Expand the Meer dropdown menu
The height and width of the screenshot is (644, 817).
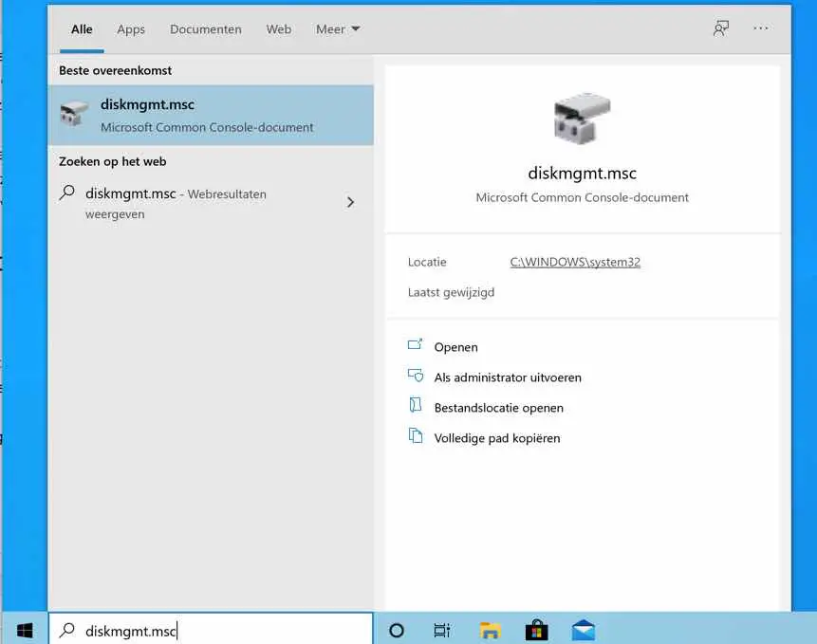(x=338, y=29)
